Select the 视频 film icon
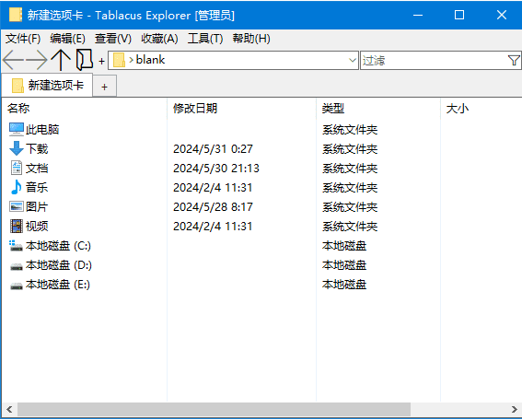The height and width of the screenshot is (420, 522). (16, 226)
